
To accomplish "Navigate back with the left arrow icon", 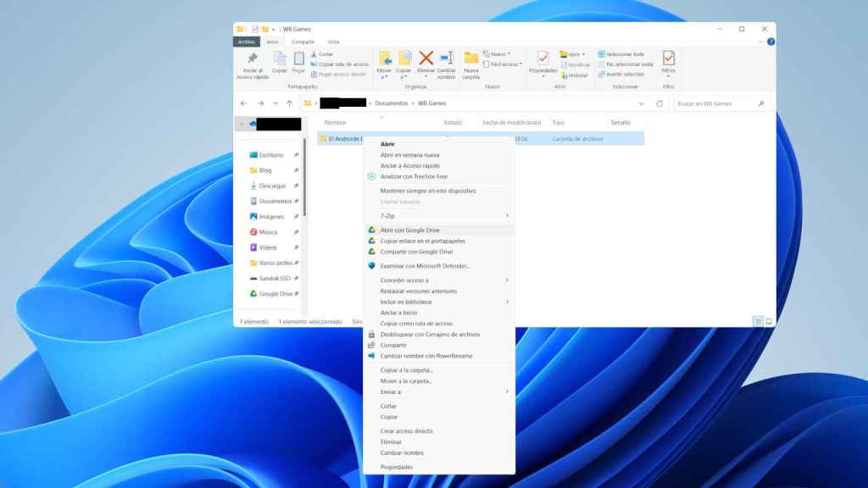I will pos(245,103).
